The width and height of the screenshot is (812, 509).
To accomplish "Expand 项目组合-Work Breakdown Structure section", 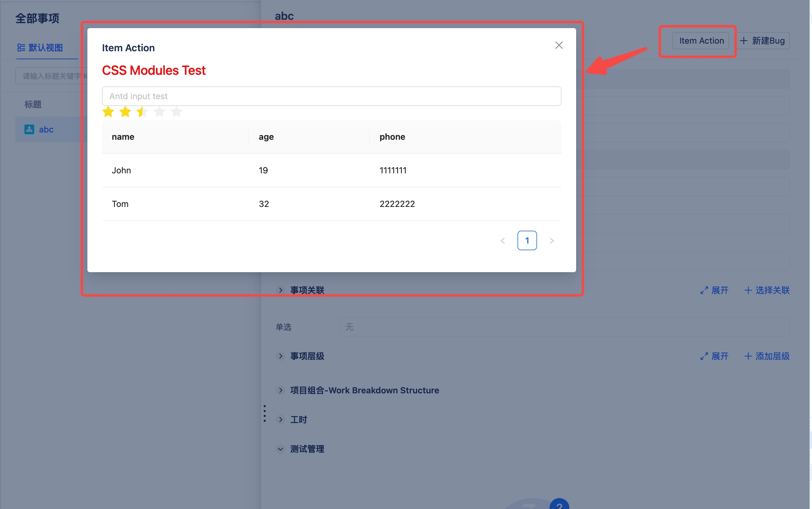I will pyautogui.click(x=280, y=390).
